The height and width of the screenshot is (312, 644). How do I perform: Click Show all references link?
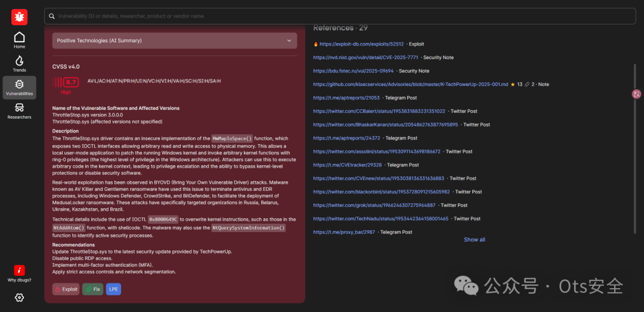pos(475,240)
